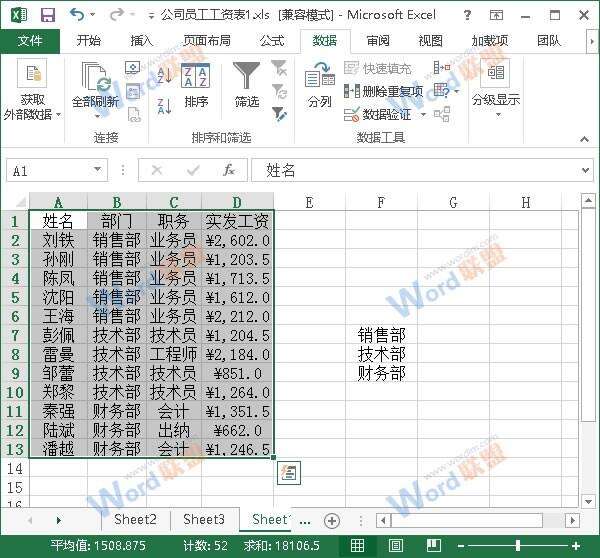Click the Select All corner triangle
Viewport: 600px width, 558px height.
pos(20,202)
